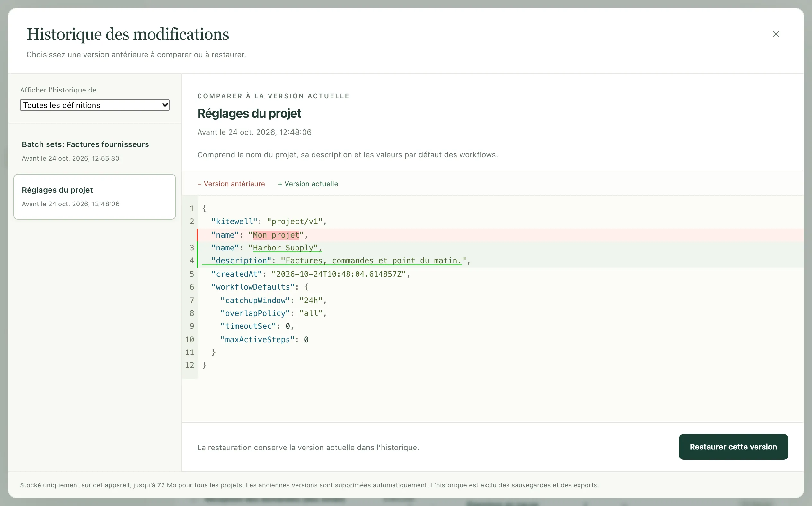Select Batch sets: Factures fournisseurs history entry

click(x=95, y=151)
